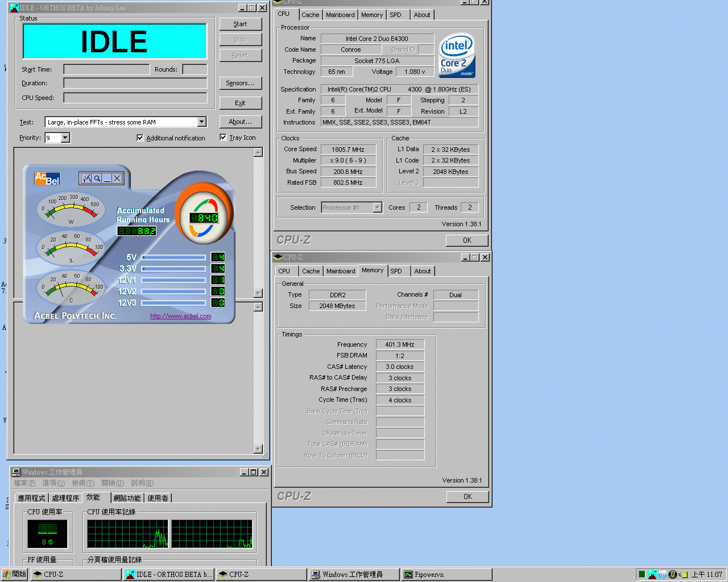
Task: Click 'Intel Core 2 Duo E4300' name value
Action: (x=377, y=39)
